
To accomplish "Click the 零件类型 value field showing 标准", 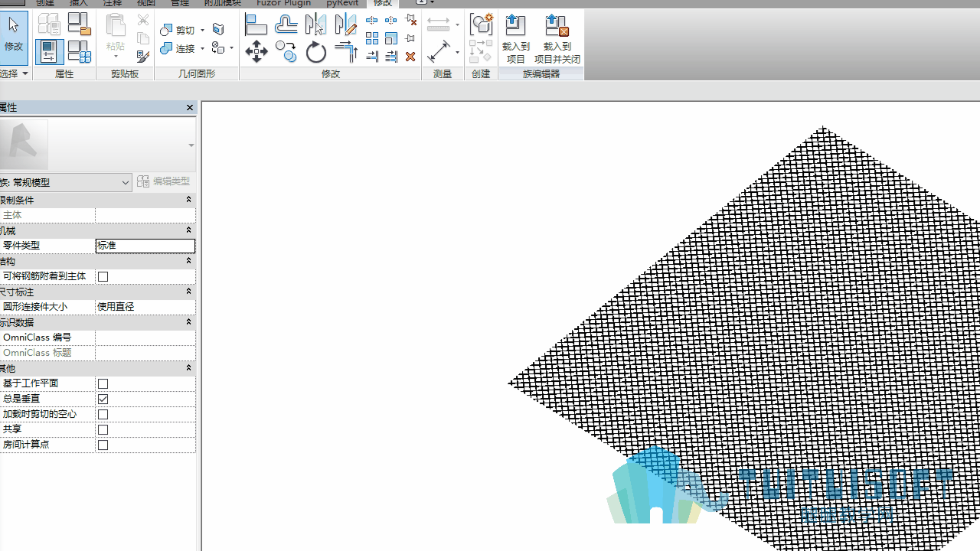I will 145,246.
